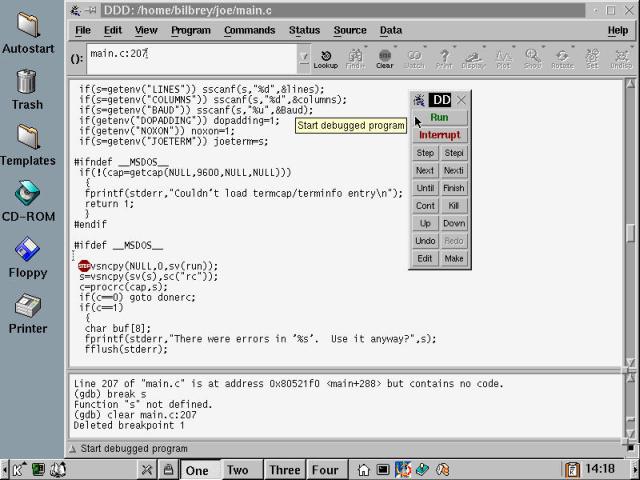Open the File menu
The height and width of the screenshot is (480, 640).
point(83,30)
